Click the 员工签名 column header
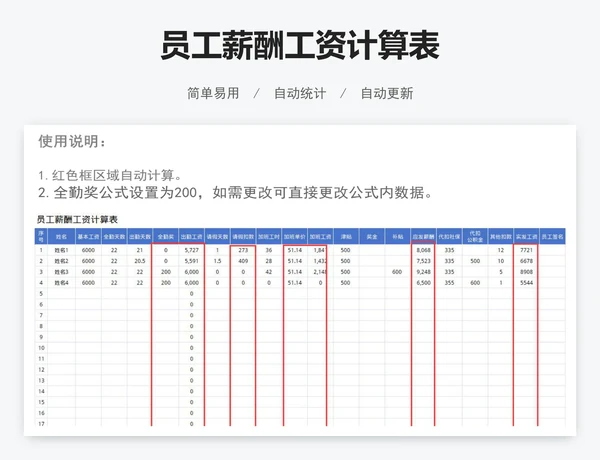The image size is (600, 460). click(x=553, y=237)
